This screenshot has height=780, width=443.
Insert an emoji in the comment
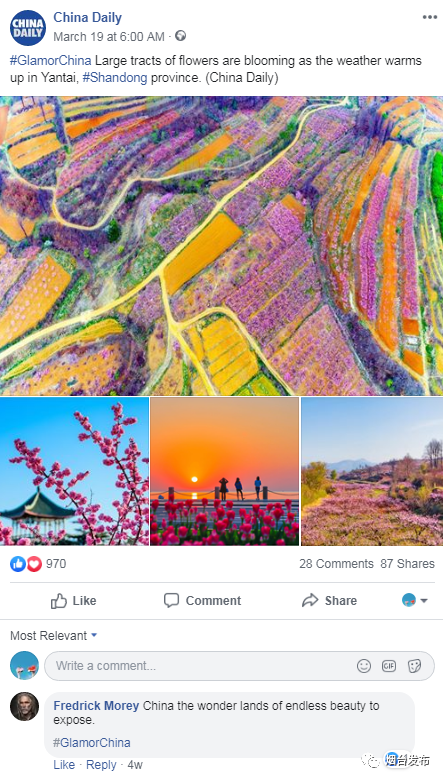[x=364, y=666]
